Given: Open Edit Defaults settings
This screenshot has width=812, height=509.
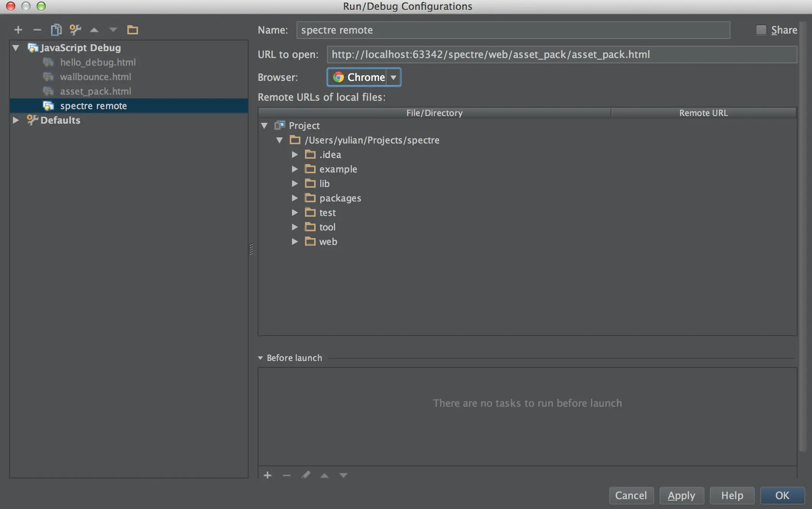Looking at the screenshot, I should [x=75, y=30].
